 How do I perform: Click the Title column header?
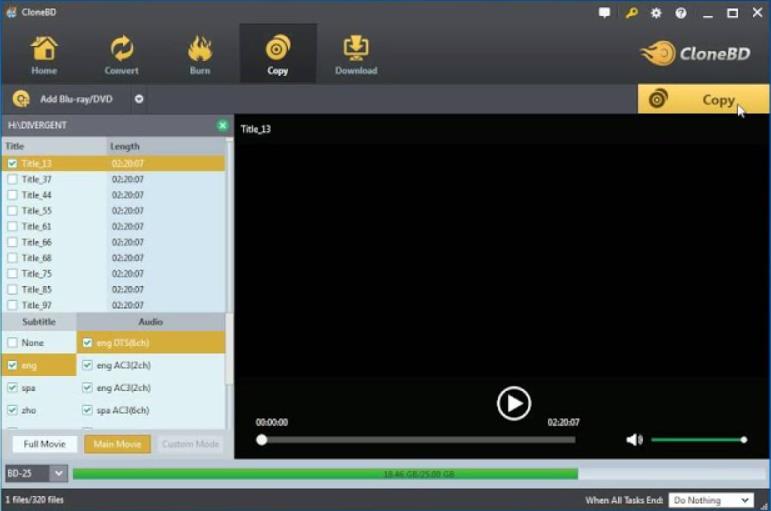coord(54,146)
